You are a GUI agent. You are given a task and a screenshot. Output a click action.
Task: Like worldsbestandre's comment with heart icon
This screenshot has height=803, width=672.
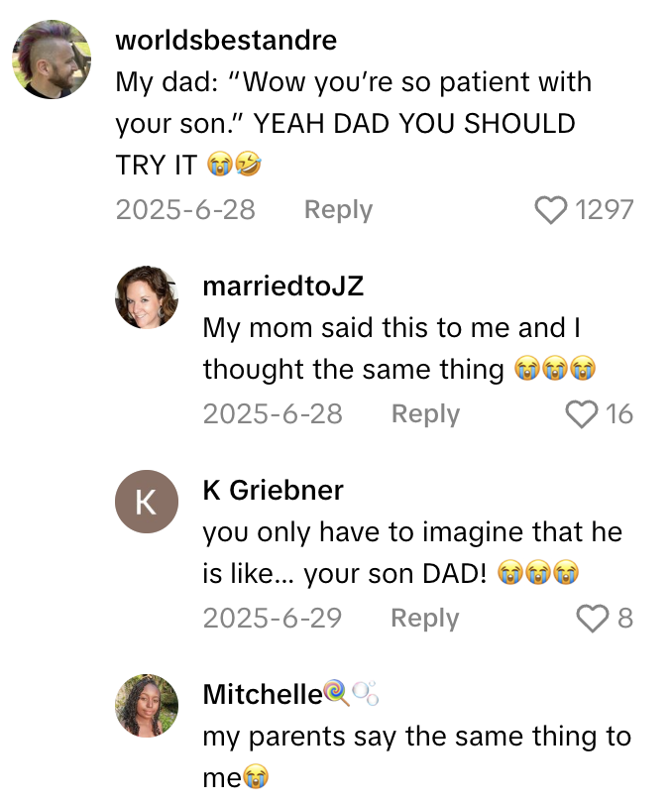click(x=550, y=210)
